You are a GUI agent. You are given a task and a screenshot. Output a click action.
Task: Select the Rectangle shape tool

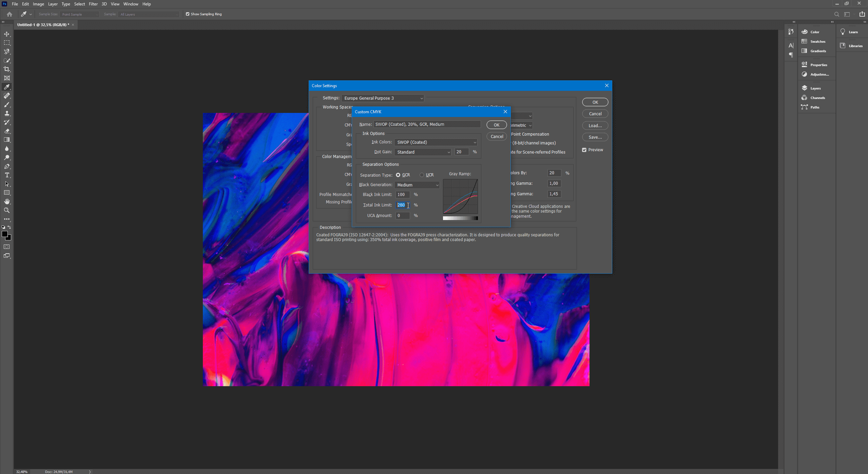pos(7,193)
